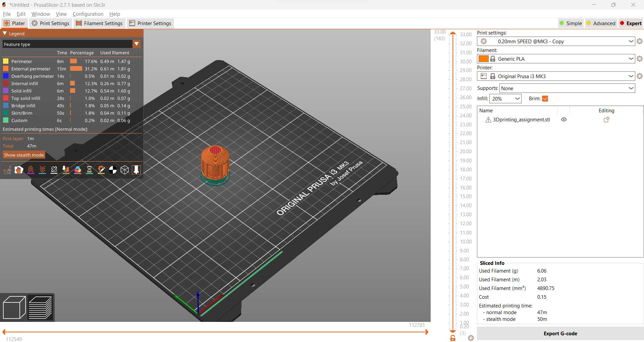
Task: Open the Infill percentage dropdown
Action: tap(505, 99)
